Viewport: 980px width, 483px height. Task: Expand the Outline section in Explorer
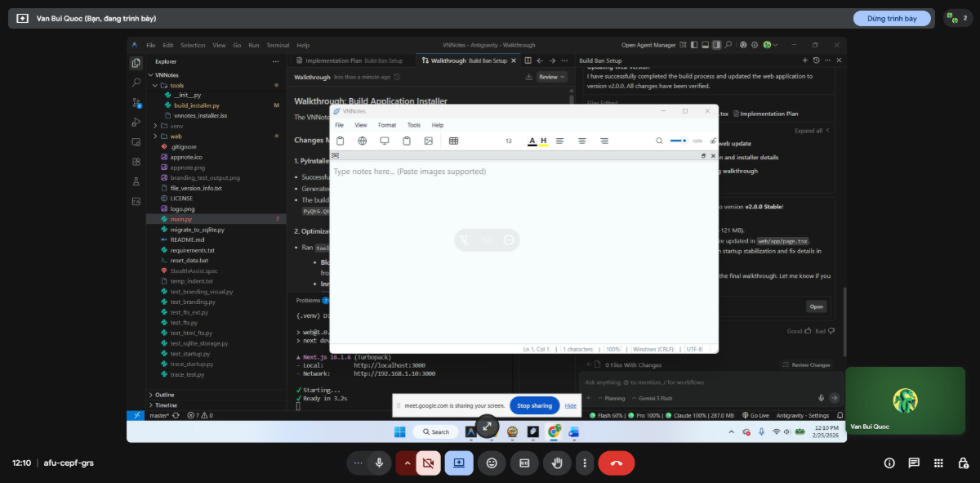[165, 394]
